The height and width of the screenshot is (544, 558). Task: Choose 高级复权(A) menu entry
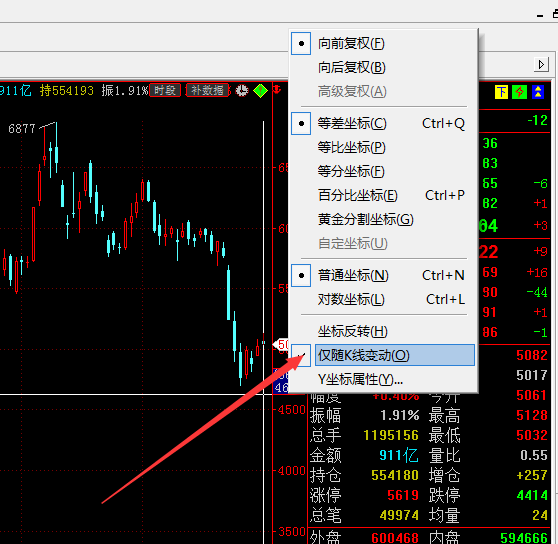click(383, 91)
